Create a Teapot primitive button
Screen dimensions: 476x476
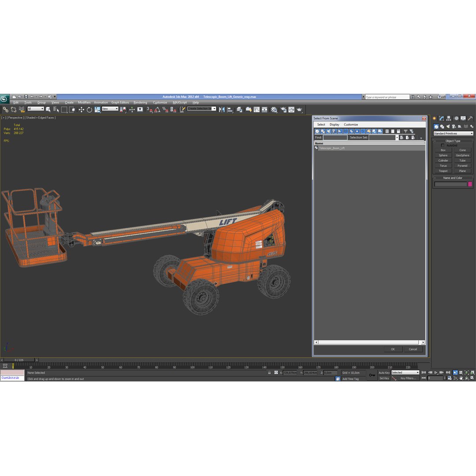click(x=443, y=171)
